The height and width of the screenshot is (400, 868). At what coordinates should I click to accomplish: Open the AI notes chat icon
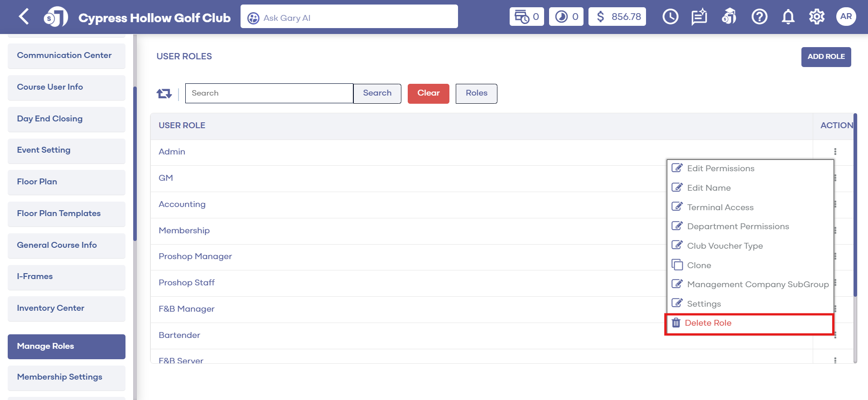(699, 17)
